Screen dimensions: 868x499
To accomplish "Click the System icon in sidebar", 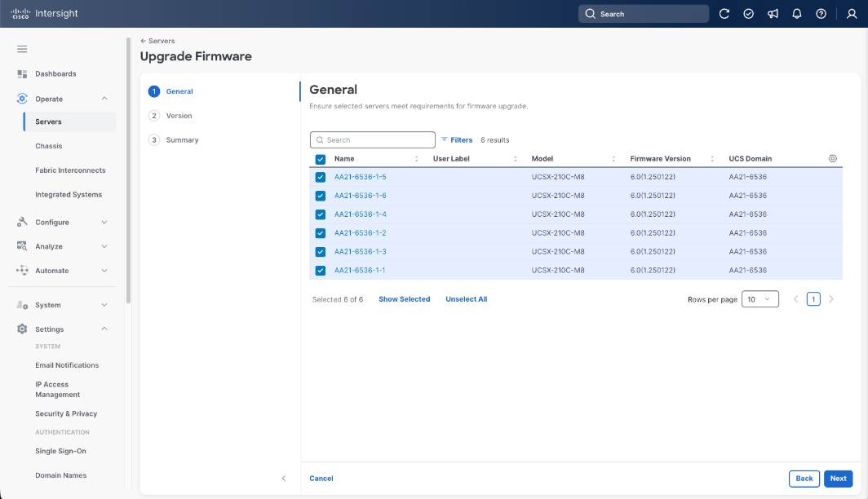I will [22, 305].
